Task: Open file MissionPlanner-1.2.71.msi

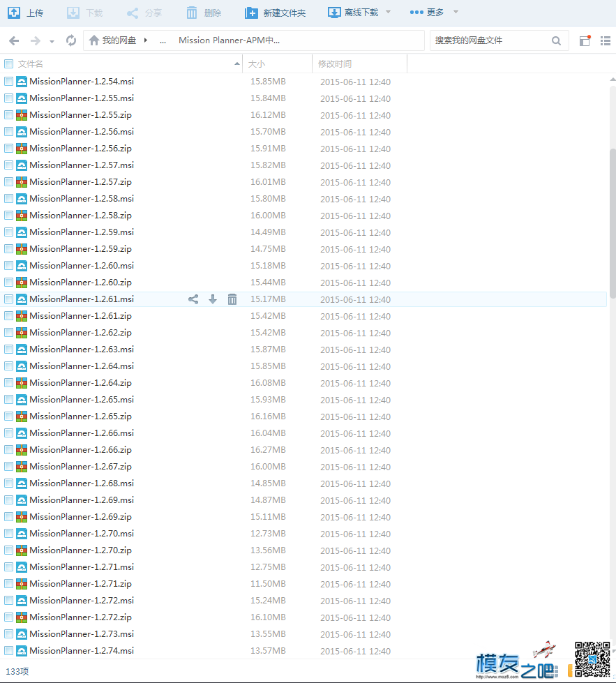Action: pyautogui.click(x=82, y=566)
